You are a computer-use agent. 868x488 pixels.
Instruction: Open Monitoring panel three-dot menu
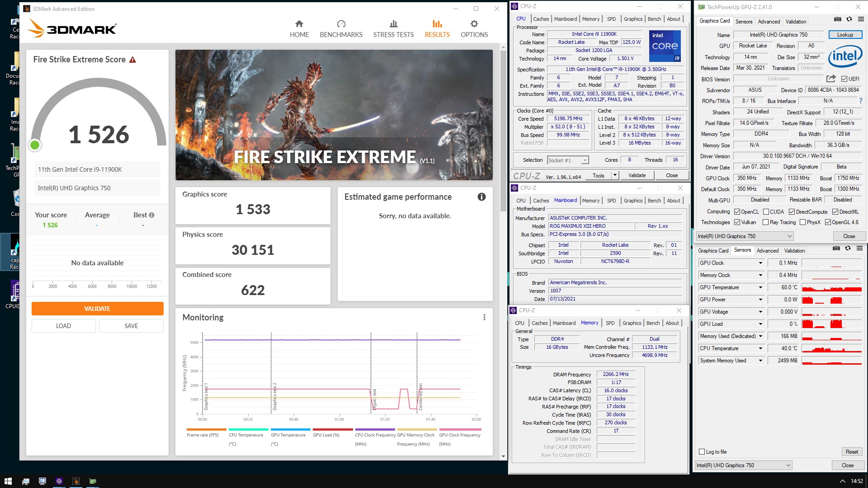[x=484, y=317]
